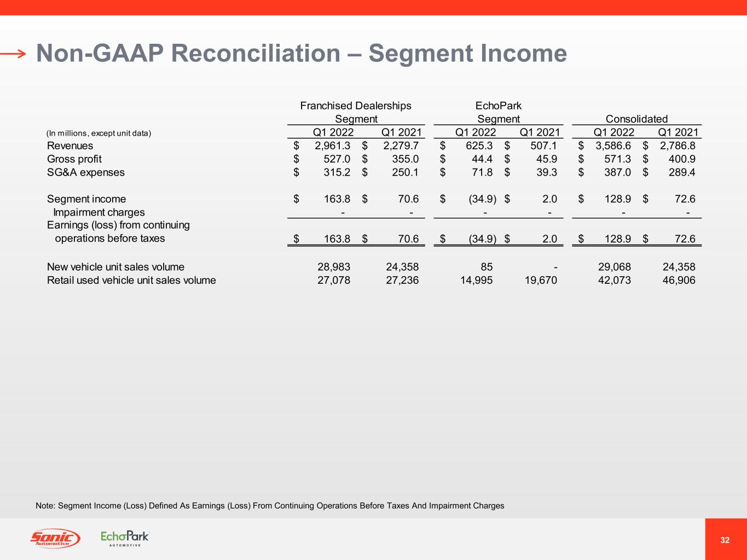This screenshot has height=560, width=747.
Task: Click the SG&A expenses row label
Action: click(86, 172)
